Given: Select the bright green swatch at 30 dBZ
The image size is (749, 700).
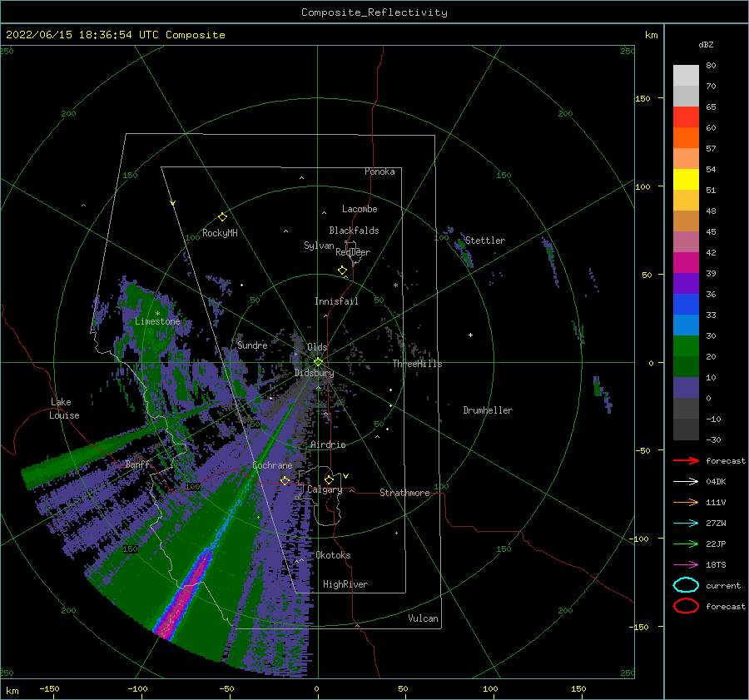Looking at the screenshot, I should click(686, 346).
